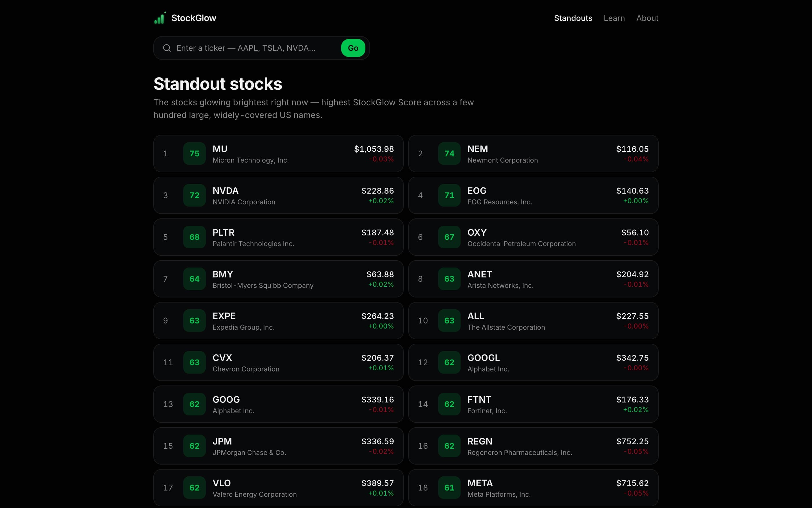Open the MU ticker symbol
Screen dimensions: 812x508
(x=220, y=149)
